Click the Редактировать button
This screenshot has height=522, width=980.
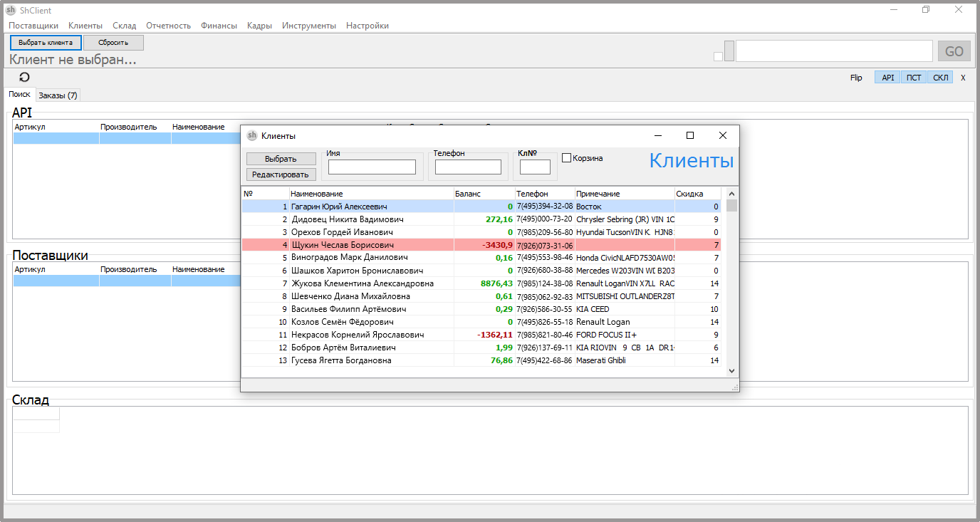[281, 174]
